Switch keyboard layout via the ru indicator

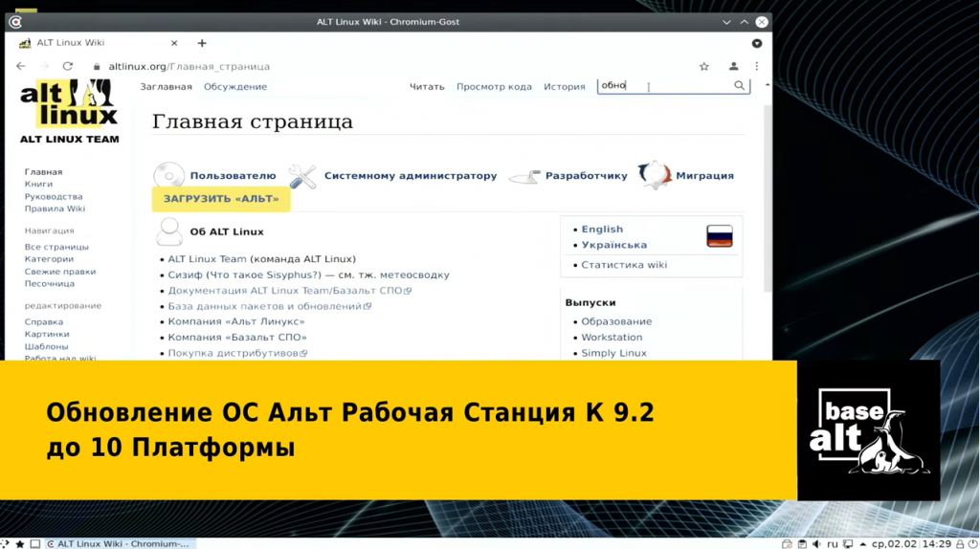832,544
